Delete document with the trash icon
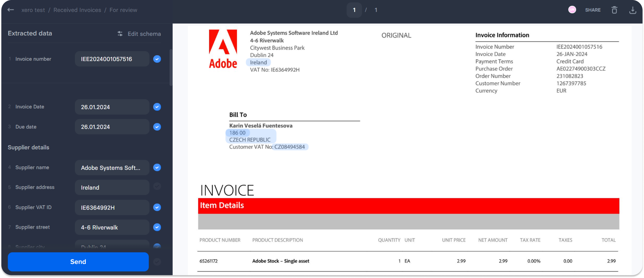This screenshot has height=278, width=644. pos(614,10)
